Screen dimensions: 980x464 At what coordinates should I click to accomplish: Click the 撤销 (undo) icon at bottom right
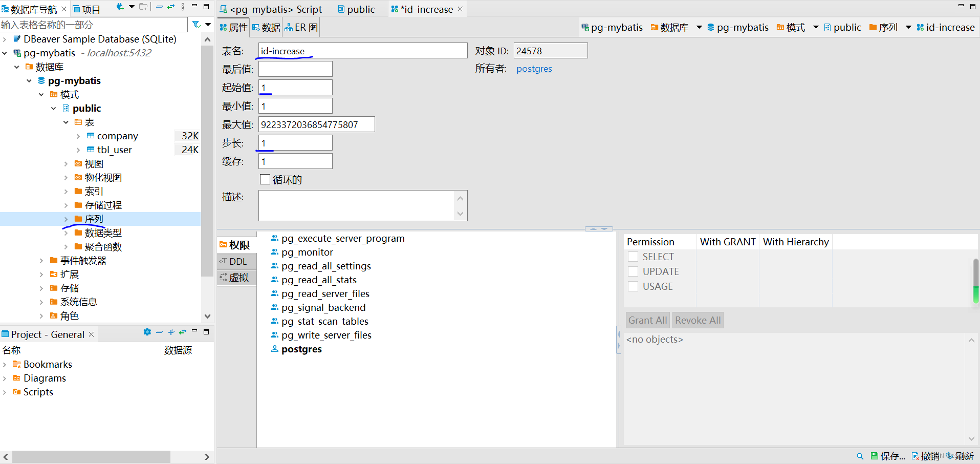tap(914, 456)
